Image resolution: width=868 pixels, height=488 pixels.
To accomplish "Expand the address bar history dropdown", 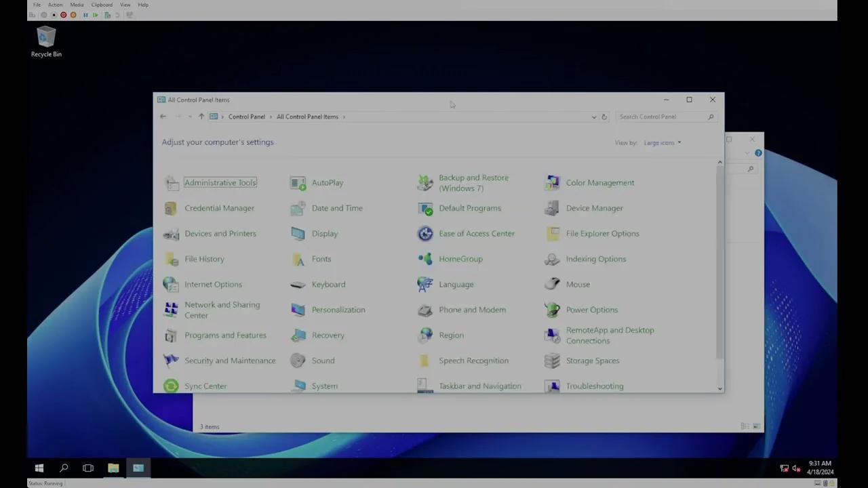I will click(594, 117).
